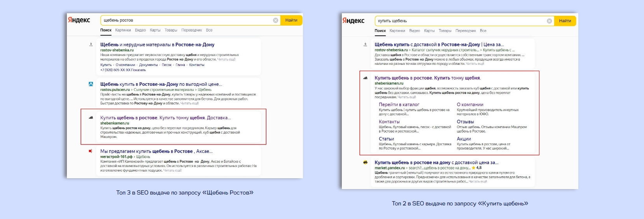Screen dimensions: 644x219
Task: Open Статьи sitelink
Action: click(387, 139)
